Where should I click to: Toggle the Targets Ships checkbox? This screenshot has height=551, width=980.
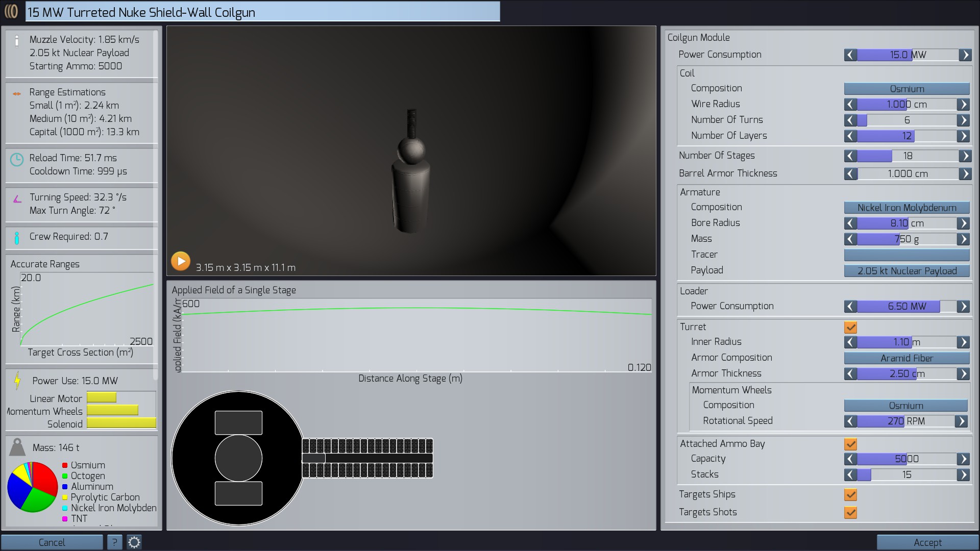850,494
